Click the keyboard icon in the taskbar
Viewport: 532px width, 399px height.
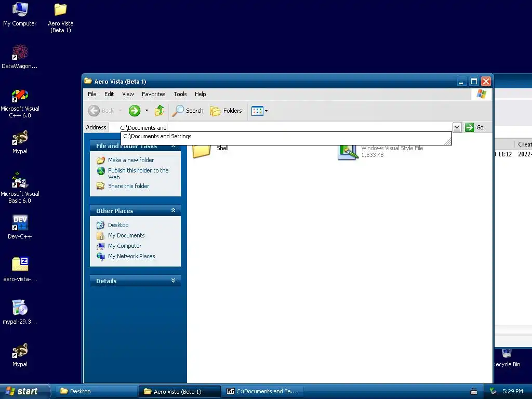(x=474, y=392)
